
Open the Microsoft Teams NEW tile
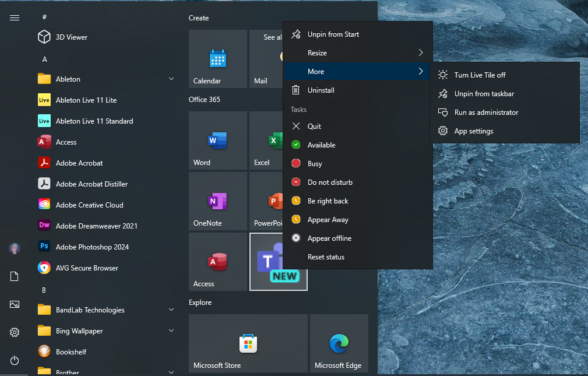[x=278, y=262]
